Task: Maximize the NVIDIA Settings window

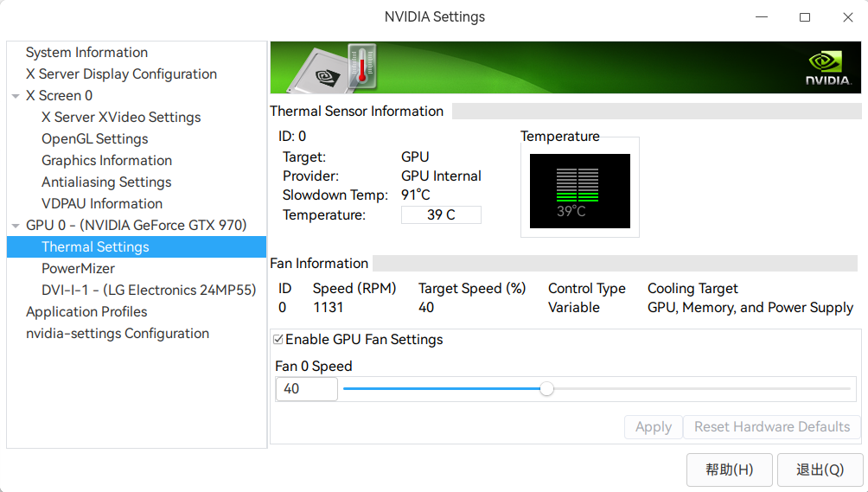Action: 805,17
